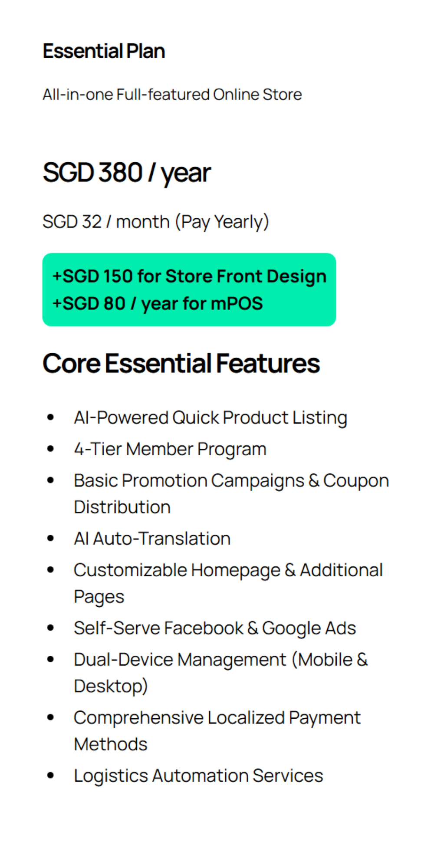Click Comprehensive Localized Payment Methods
This screenshot has height=868, width=434.
tap(217, 718)
